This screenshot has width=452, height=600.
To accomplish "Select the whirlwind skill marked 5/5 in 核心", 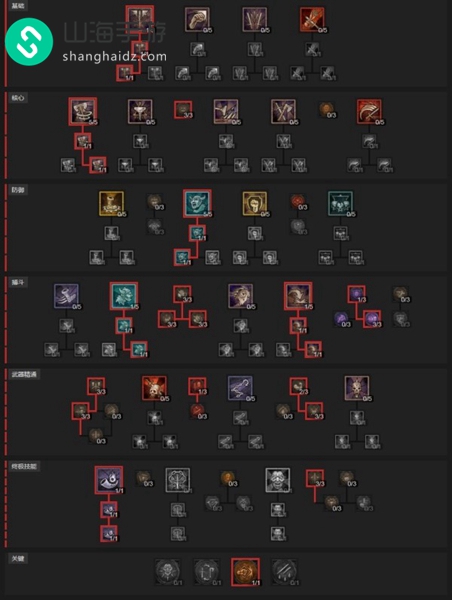I will point(83,111).
